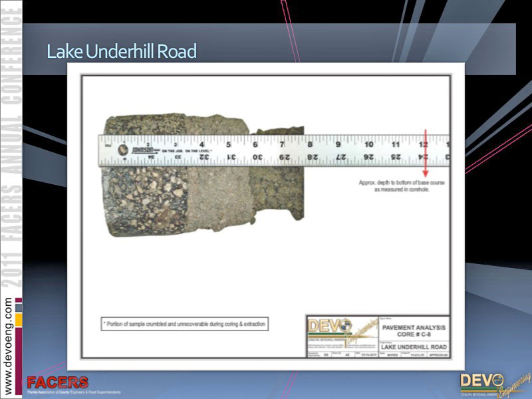
Task: Click 'LAKE UNDERHILL ROAD' in the title block
Action: (x=413, y=347)
